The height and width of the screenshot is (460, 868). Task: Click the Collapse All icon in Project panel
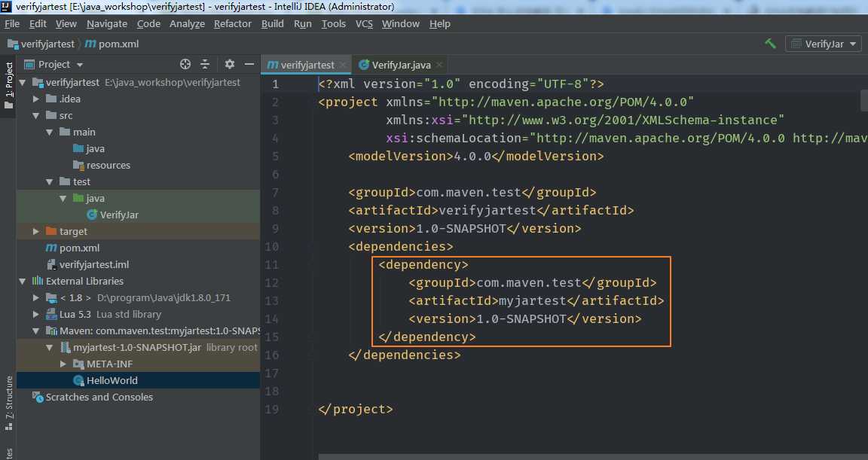(205, 64)
